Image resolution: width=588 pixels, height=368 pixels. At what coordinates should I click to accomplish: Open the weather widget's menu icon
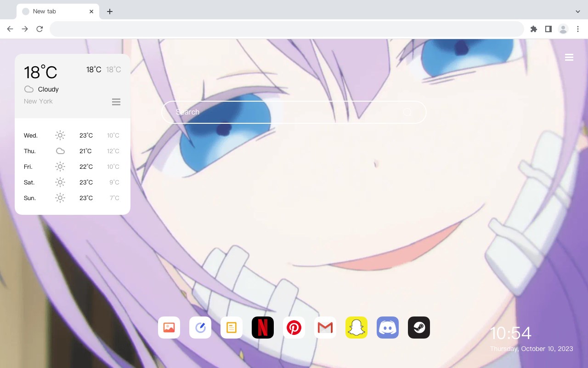tap(116, 102)
